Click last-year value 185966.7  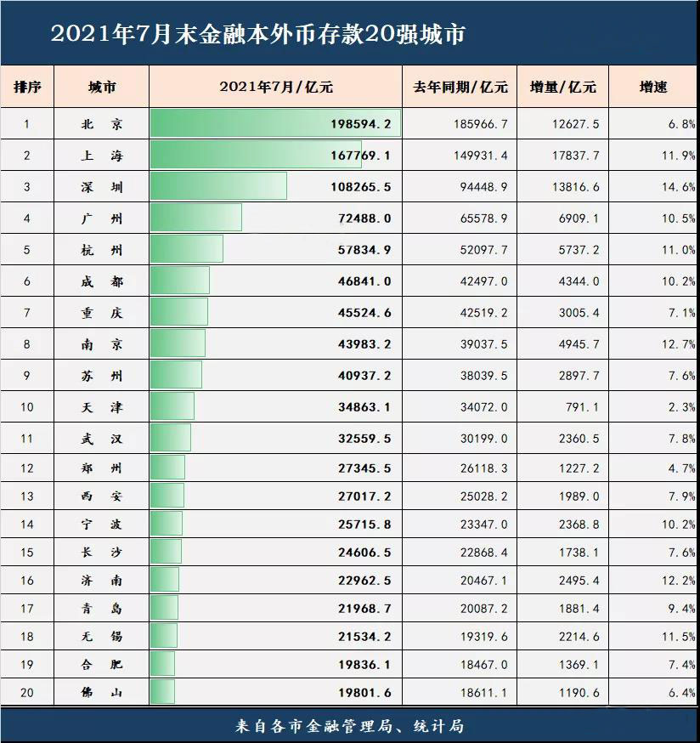[481, 124]
